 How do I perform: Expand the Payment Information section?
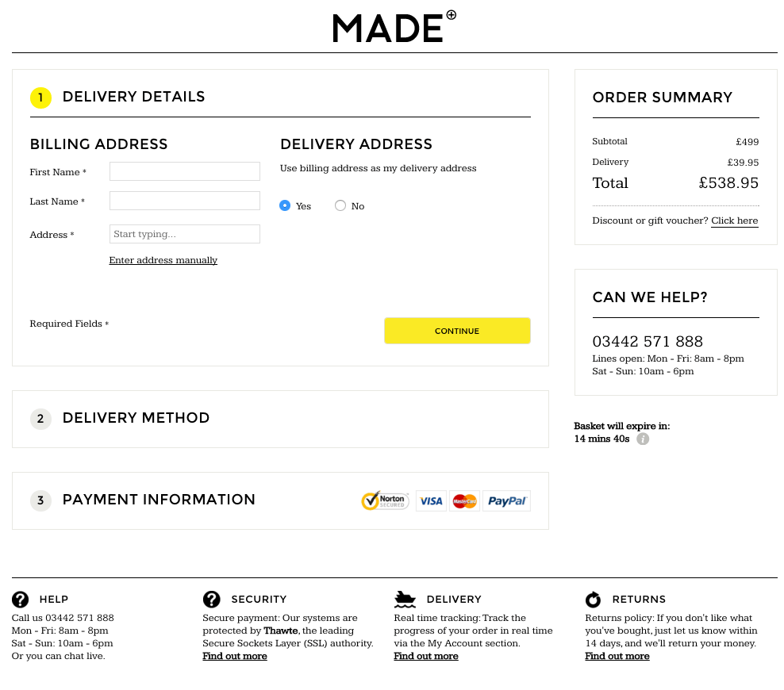point(159,500)
